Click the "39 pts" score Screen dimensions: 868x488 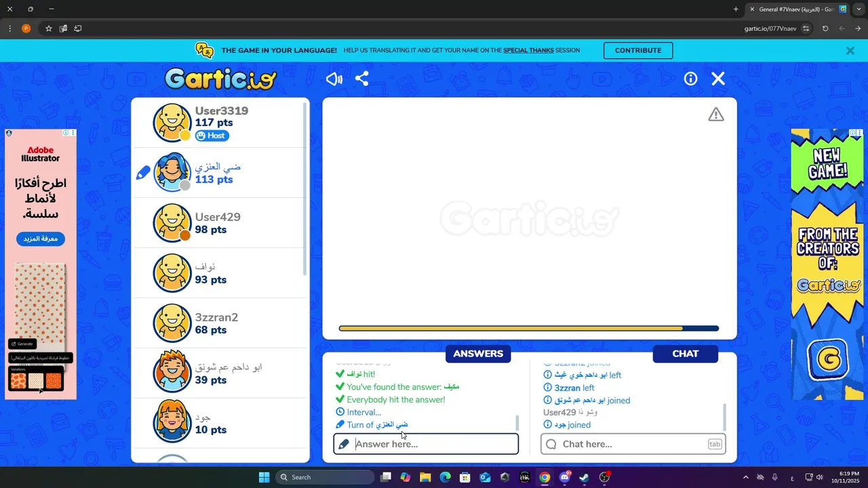(211, 380)
